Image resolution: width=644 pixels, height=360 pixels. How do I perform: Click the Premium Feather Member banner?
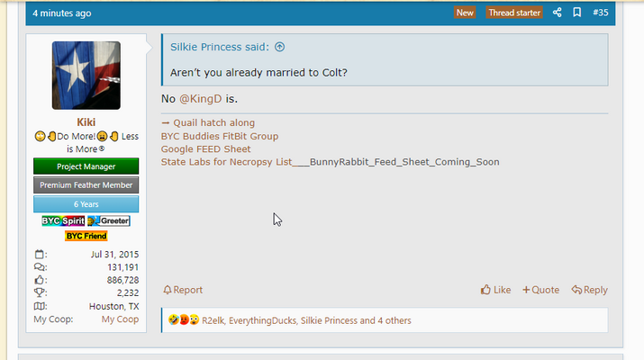point(86,185)
